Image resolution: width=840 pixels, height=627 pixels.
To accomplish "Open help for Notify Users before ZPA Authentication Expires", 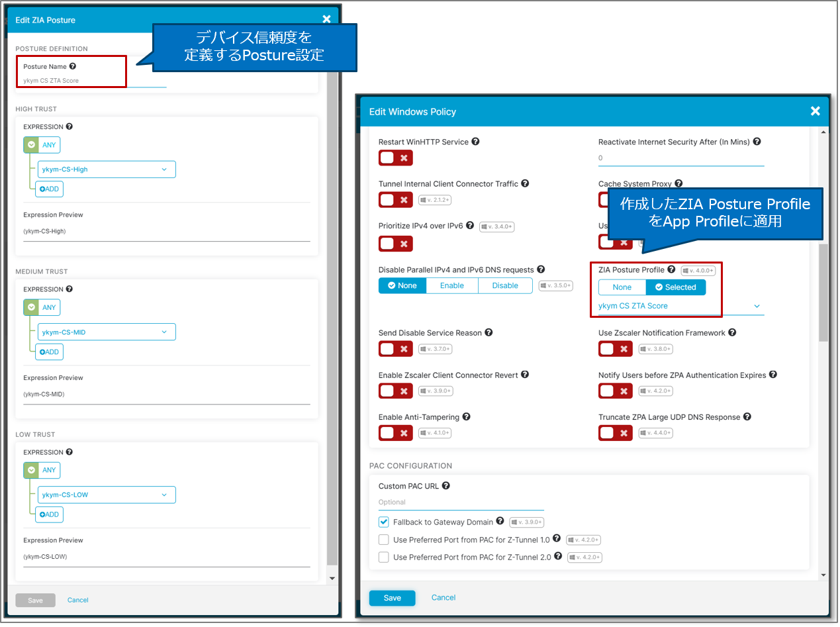I will (773, 375).
